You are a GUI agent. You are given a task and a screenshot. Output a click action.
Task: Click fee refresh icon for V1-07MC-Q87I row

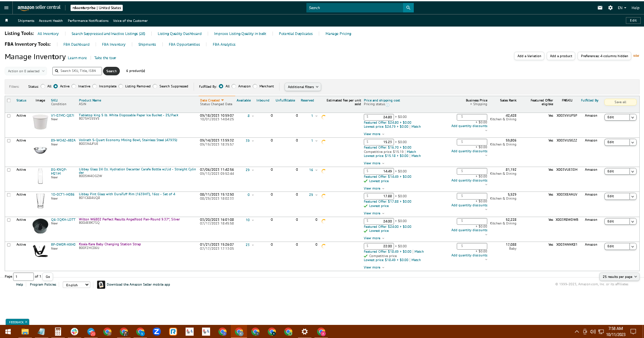(x=324, y=117)
